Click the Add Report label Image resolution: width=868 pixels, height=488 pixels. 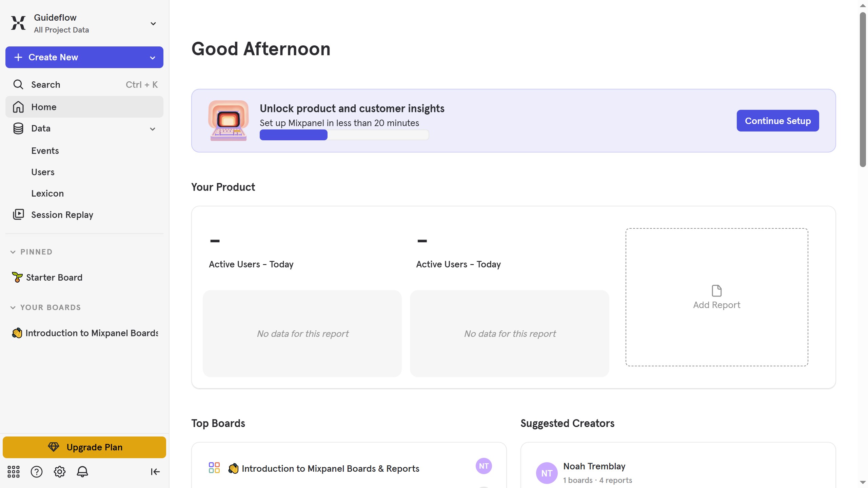tap(717, 305)
